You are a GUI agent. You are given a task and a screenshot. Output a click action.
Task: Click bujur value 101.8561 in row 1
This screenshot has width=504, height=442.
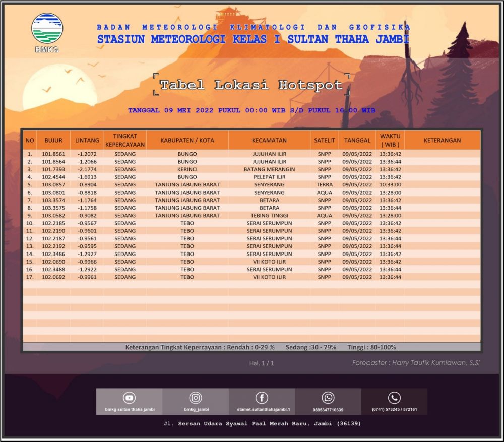coord(53,154)
